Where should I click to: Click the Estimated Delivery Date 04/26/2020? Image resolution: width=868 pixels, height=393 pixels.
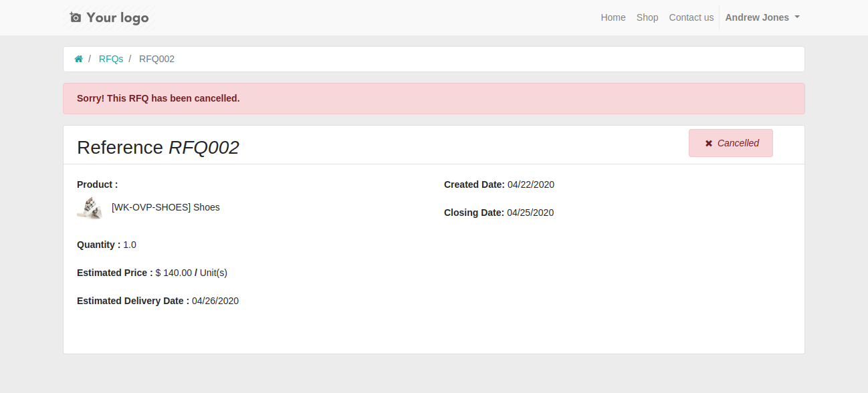click(x=215, y=301)
